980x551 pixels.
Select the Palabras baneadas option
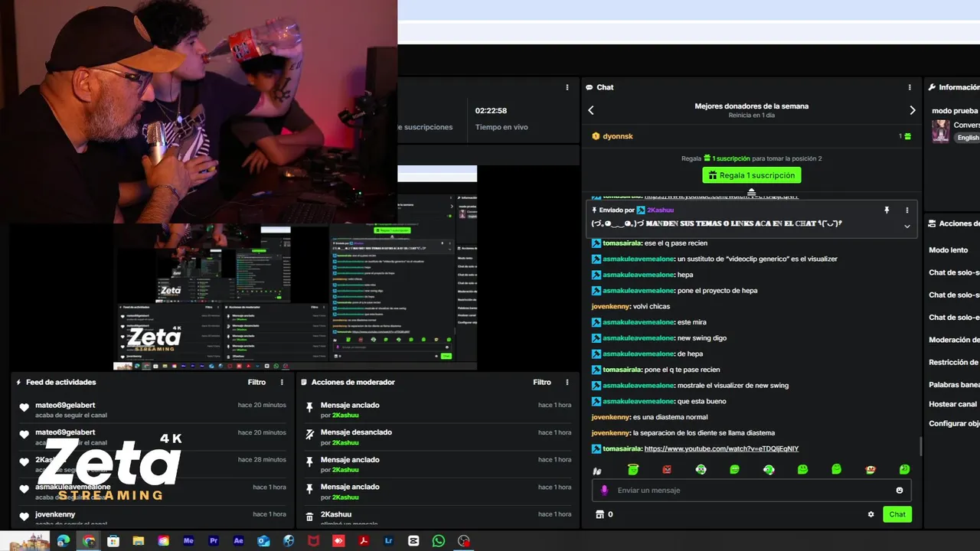954,385
